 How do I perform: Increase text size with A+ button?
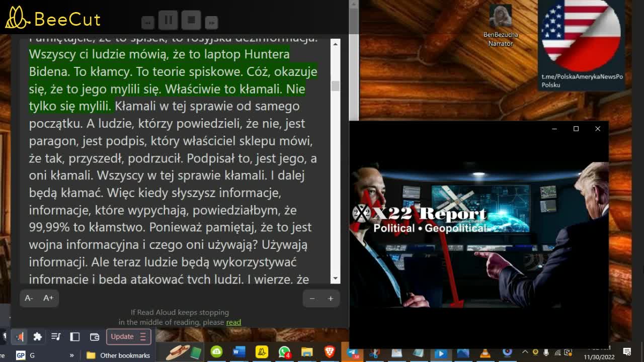[x=48, y=298]
